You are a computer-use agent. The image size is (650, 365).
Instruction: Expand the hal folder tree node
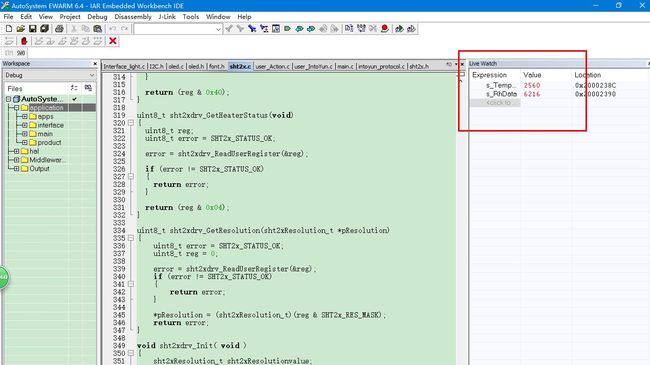(x=16, y=151)
